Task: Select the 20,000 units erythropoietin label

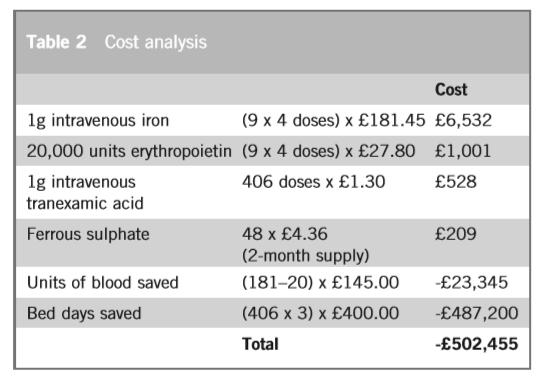Action: [129, 151]
